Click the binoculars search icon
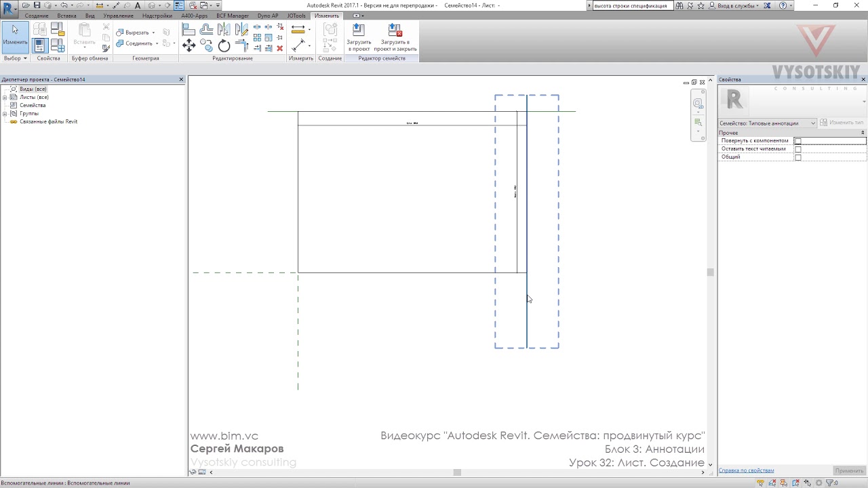868x488 pixels. click(679, 5)
